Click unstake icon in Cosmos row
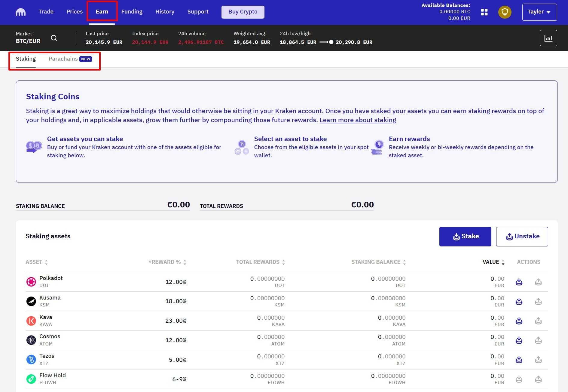 pyautogui.click(x=538, y=340)
